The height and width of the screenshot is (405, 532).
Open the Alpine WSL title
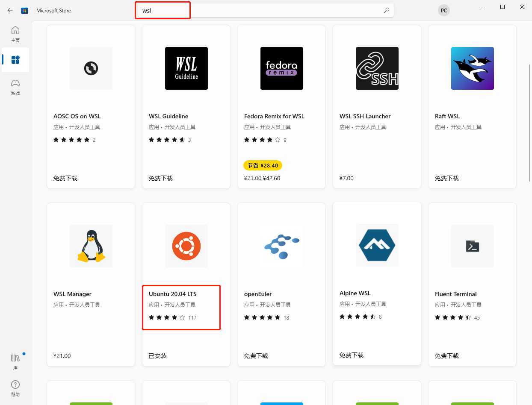click(x=355, y=293)
